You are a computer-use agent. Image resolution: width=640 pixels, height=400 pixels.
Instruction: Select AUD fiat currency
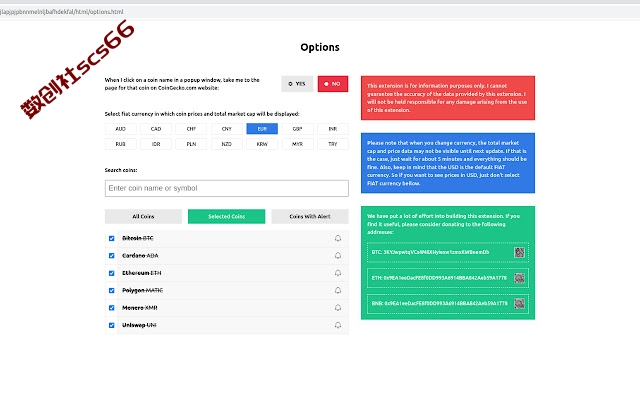click(120, 129)
